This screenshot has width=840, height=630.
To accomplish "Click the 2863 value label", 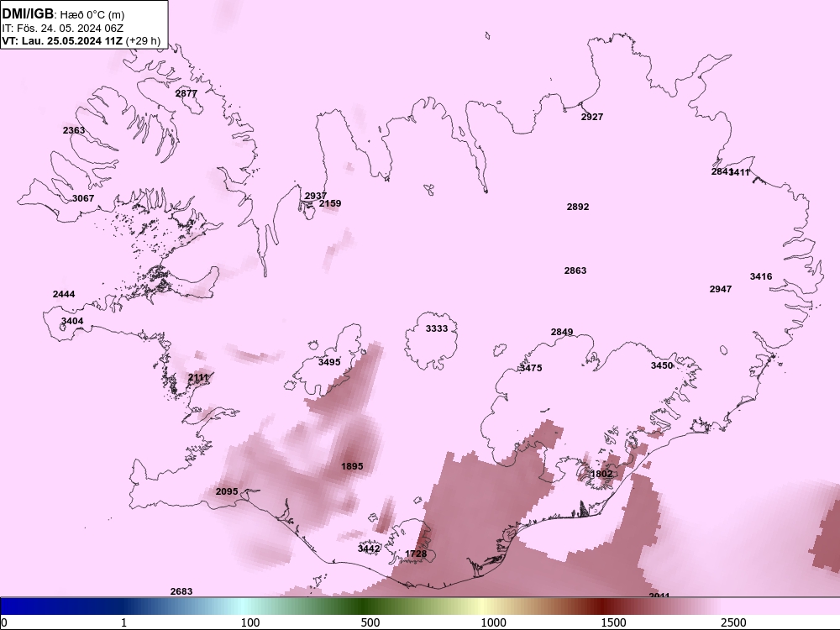I will point(575,270).
